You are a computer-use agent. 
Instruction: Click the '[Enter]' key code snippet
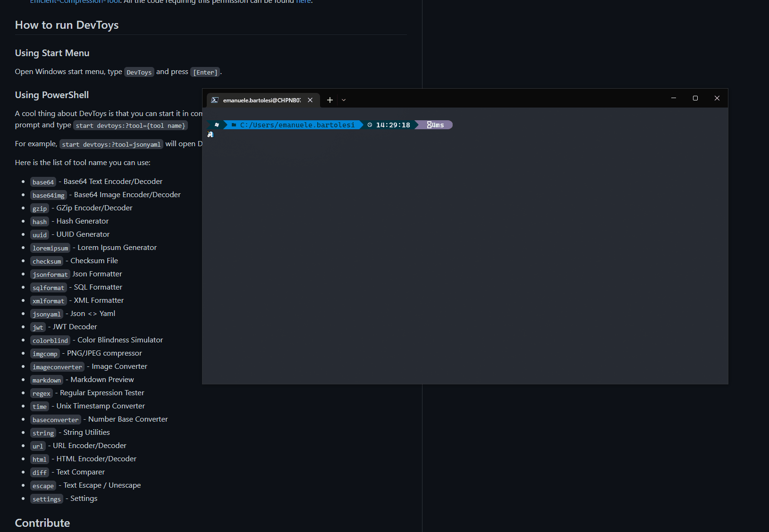click(x=205, y=72)
